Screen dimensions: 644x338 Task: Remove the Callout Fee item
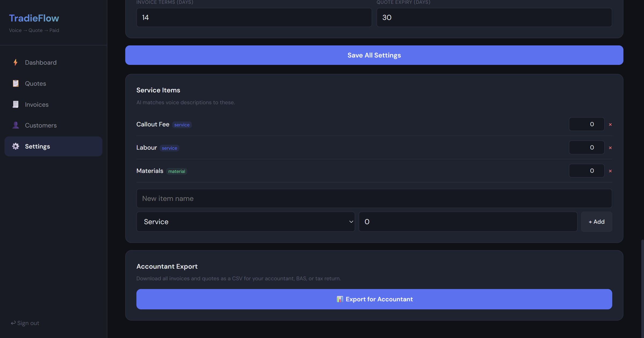610,124
